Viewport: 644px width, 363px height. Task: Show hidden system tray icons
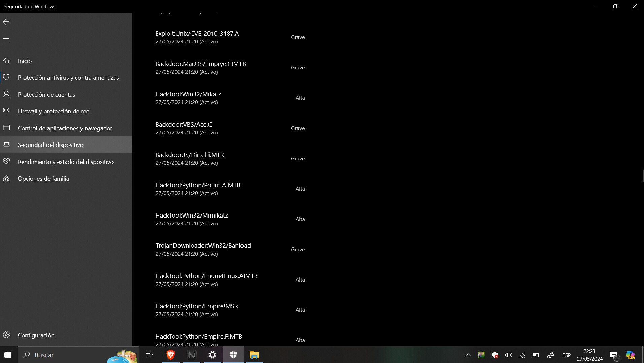coord(468,355)
